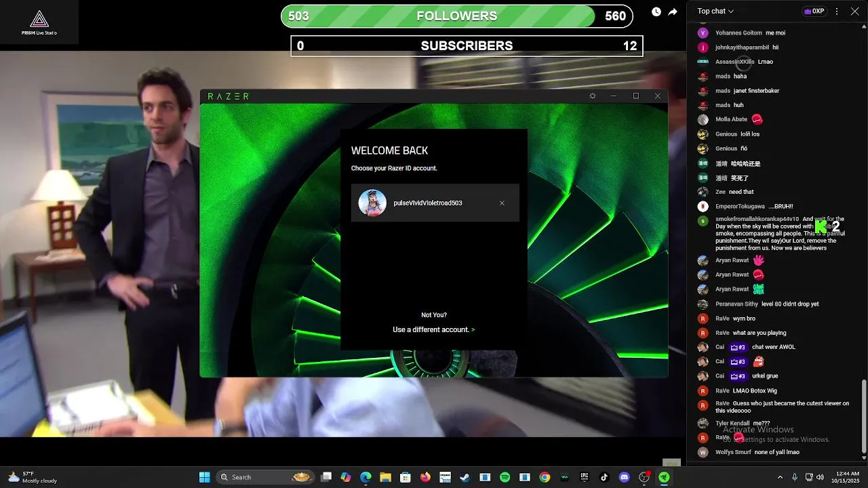The height and width of the screenshot is (488, 868).
Task: Click Cai's #3 badge beside 'urkel grue'
Action: pyautogui.click(x=738, y=376)
